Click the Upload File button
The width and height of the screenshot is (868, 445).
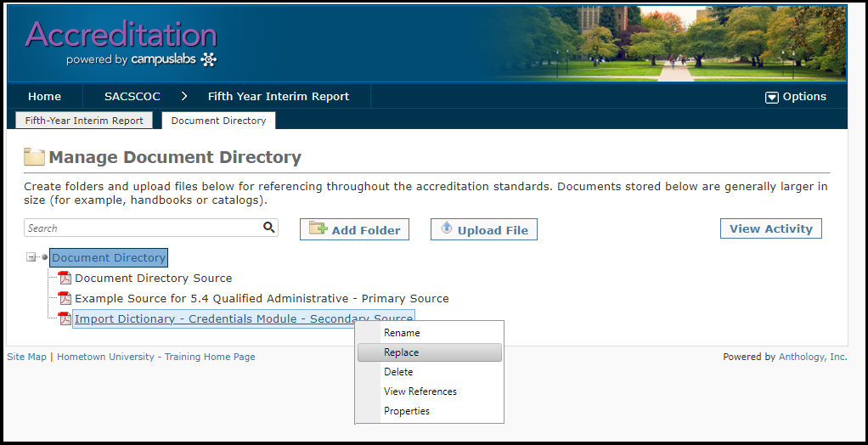pyautogui.click(x=484, y=229)
